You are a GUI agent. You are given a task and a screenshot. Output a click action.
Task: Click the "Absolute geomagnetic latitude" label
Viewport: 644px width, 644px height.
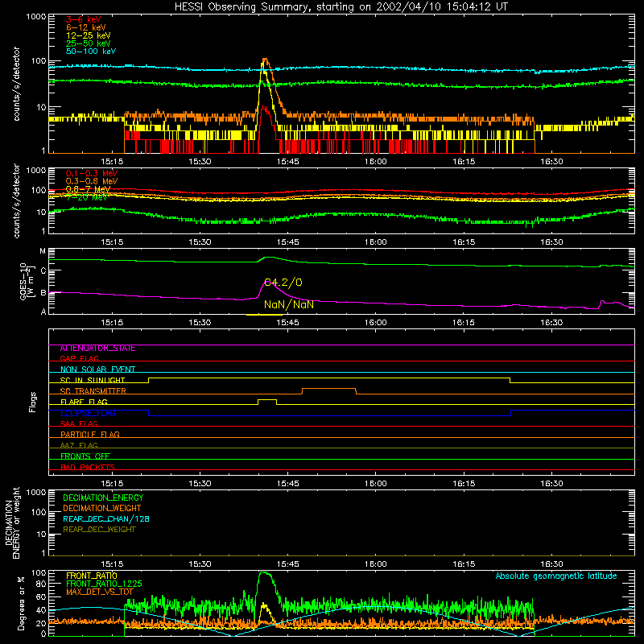(556, 576)
